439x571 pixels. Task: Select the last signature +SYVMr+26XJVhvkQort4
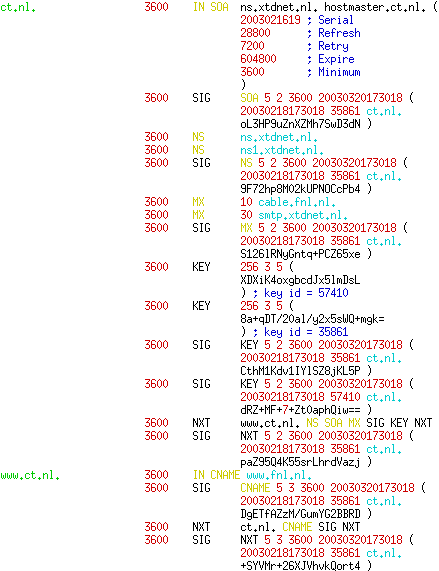coord(300,566)
